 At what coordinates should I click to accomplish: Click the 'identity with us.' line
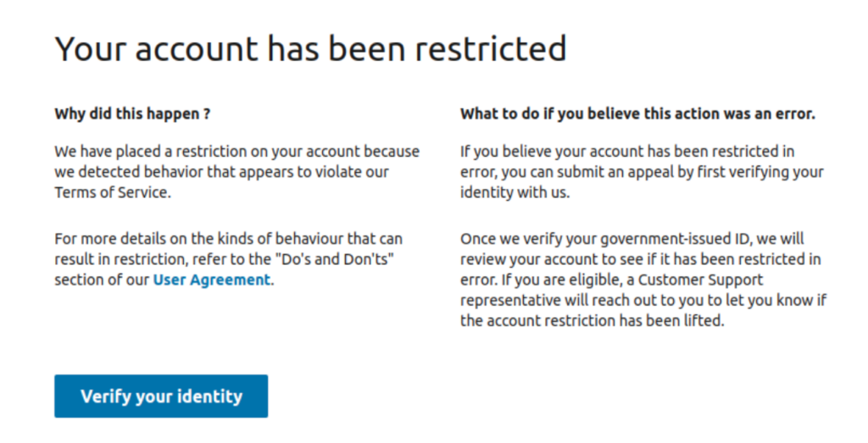tap(515, 192)
